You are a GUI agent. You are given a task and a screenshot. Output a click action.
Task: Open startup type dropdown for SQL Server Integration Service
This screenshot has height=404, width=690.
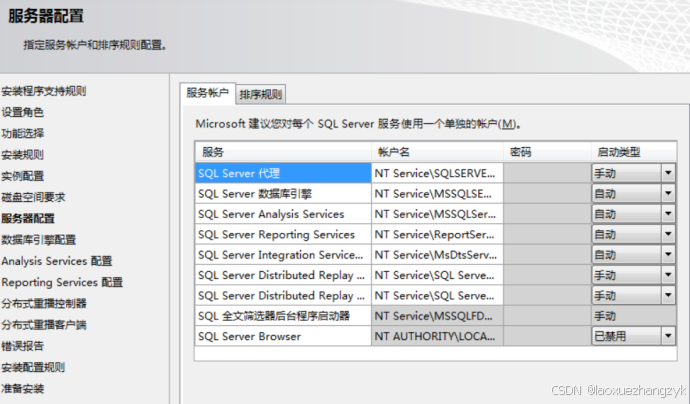click(x=668, y=254)
